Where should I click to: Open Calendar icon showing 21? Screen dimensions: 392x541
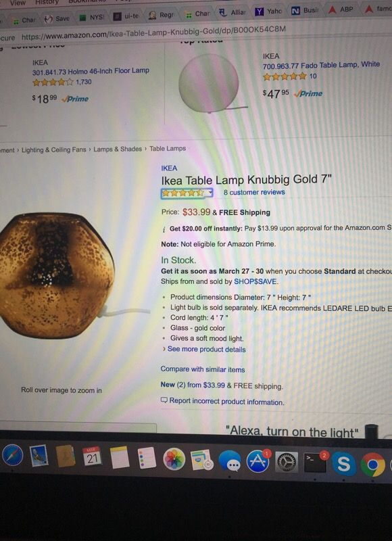[92, 457]
